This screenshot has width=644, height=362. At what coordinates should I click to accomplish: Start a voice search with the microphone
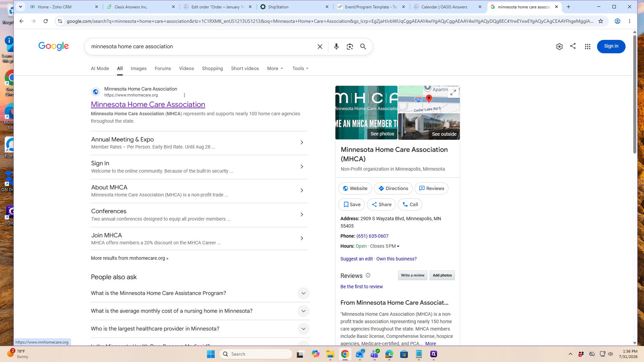[336, 47]
